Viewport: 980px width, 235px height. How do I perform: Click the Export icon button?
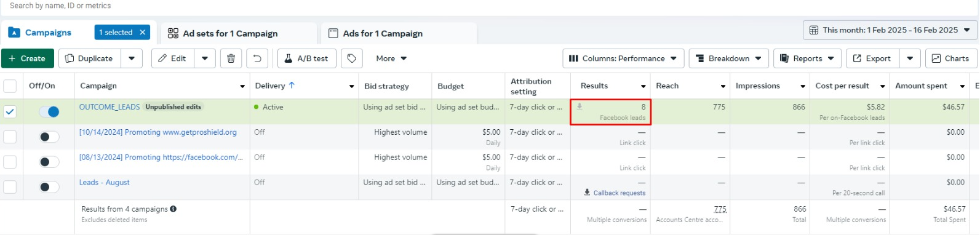[x=872, y=58]
